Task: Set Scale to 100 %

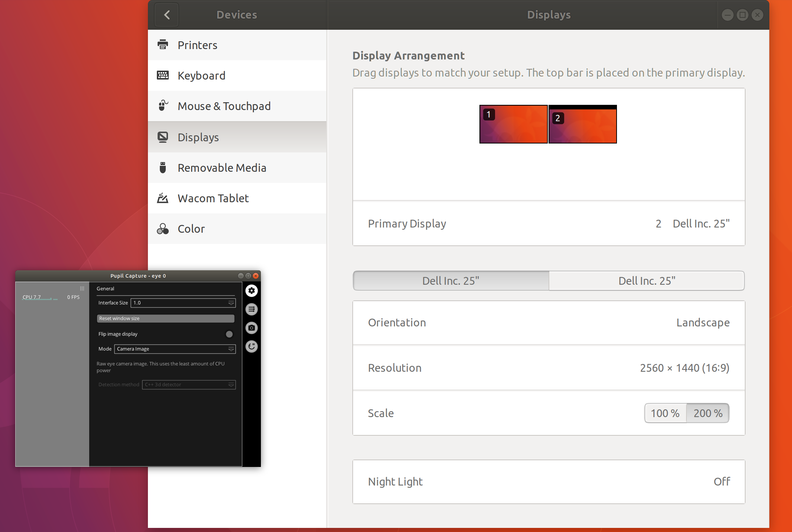Action: (665, 413)
